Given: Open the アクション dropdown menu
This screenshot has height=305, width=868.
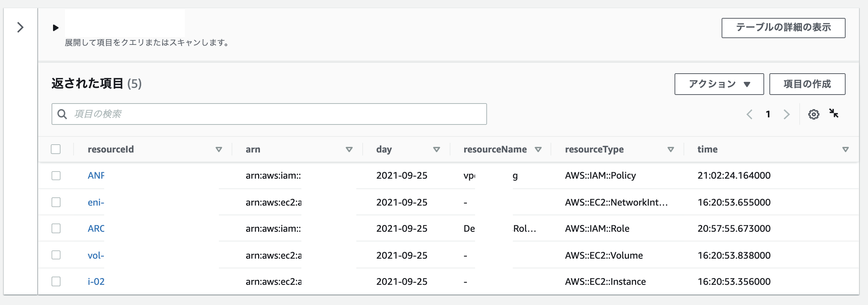Looking at the screenshot, I should (719, 84).
